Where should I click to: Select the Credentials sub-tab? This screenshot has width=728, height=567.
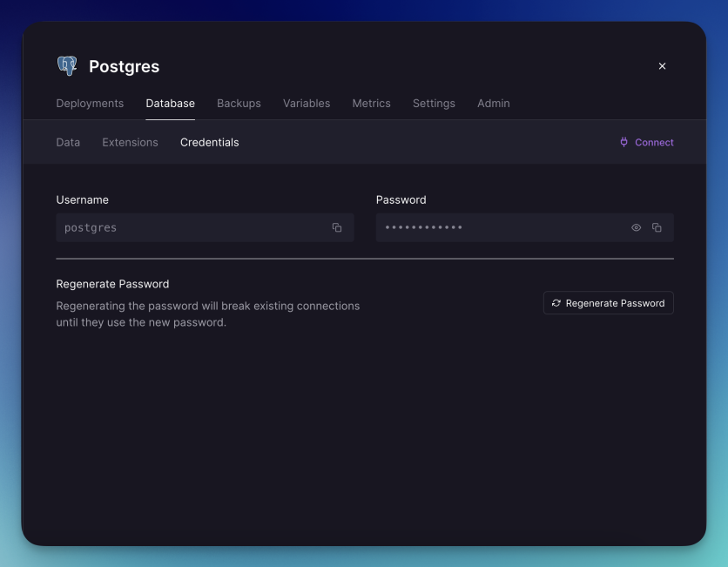click(x=209, y=142)
